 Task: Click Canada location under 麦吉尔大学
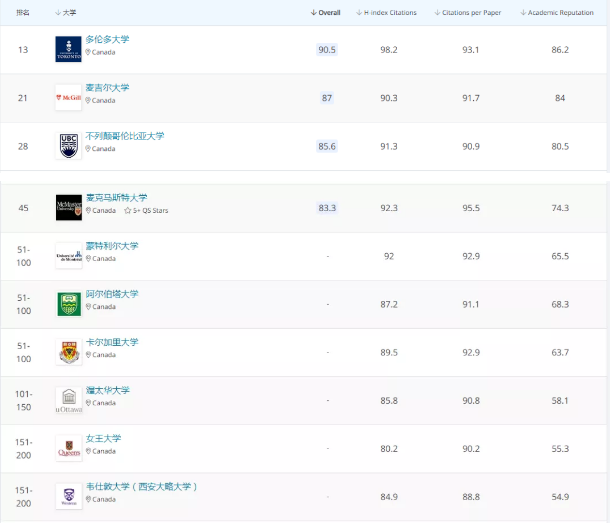[101, 101]
